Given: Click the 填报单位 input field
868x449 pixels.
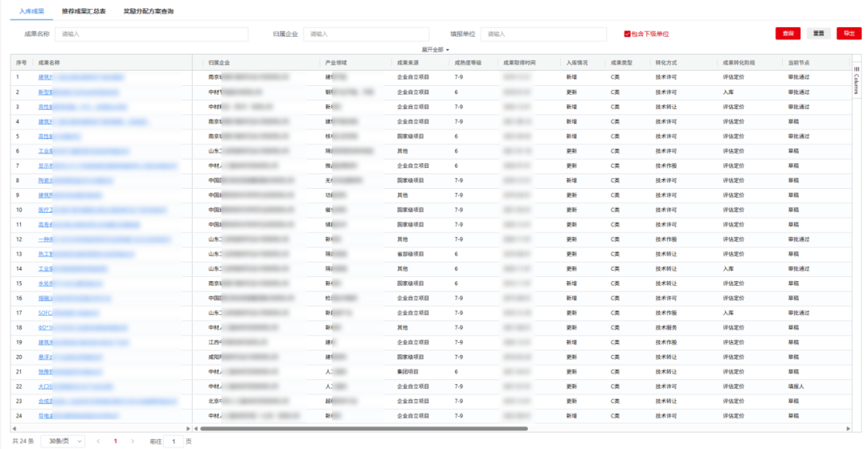Looking at the screenshot, I should (542, 34).
